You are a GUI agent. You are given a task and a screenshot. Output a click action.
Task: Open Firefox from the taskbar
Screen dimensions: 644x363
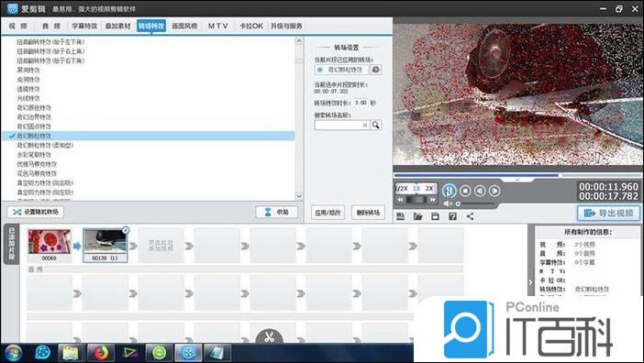pos(100,353)
